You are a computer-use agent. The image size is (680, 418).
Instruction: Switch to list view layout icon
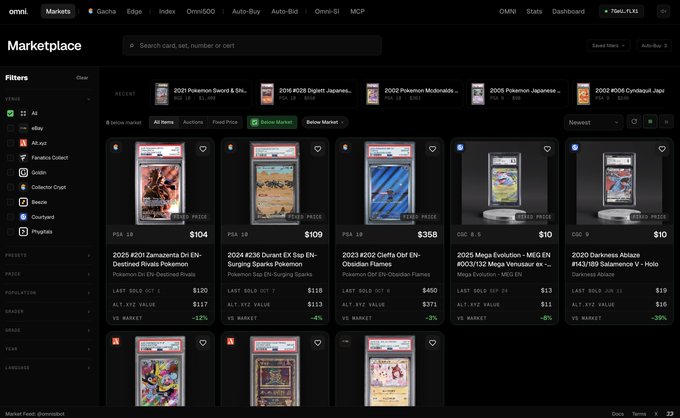[666, 122]
